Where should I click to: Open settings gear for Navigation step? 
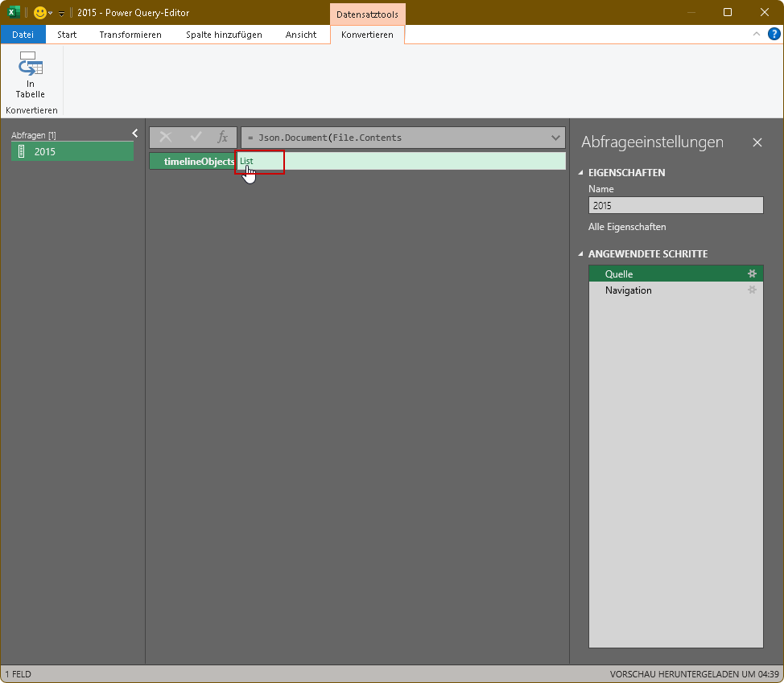click(x=752, y=290)
